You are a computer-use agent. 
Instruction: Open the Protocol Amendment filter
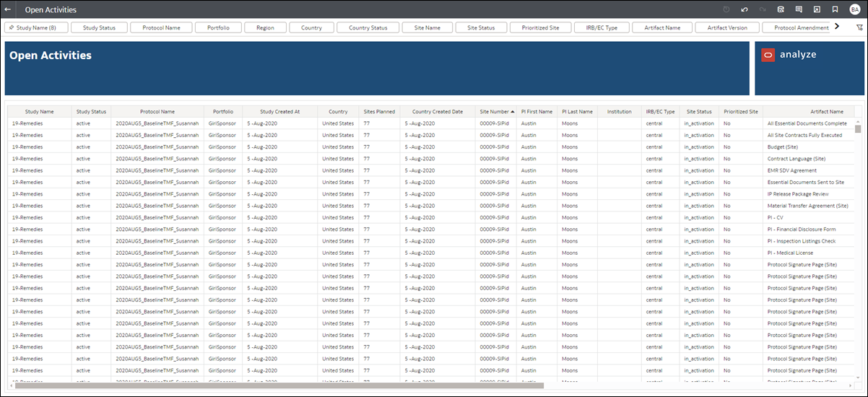[x=797, y=27]
